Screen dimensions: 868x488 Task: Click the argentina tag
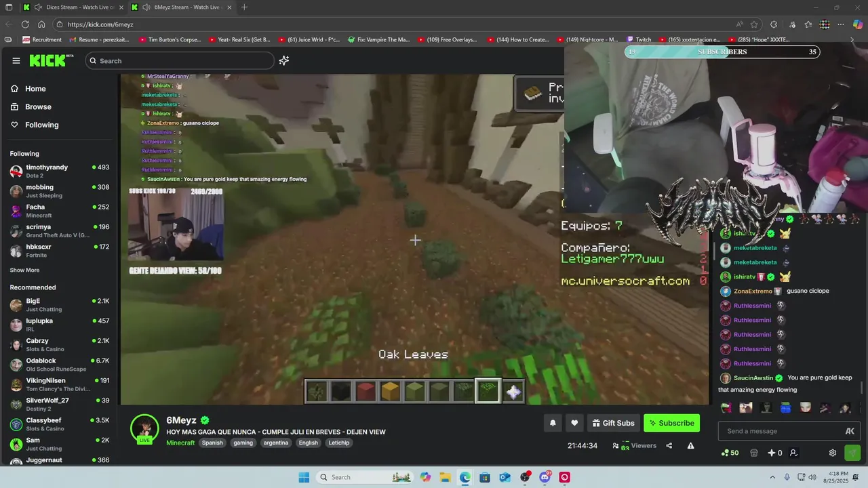(276, 443)
